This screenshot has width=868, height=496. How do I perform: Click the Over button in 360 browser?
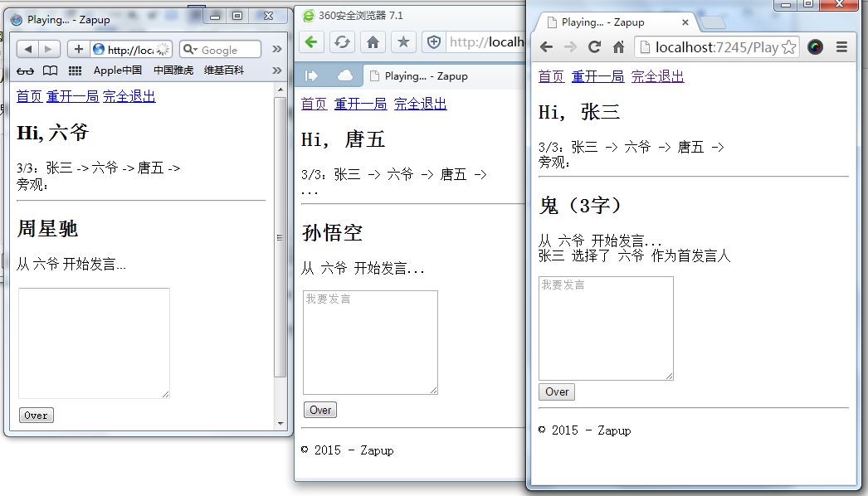pos(320,410)
